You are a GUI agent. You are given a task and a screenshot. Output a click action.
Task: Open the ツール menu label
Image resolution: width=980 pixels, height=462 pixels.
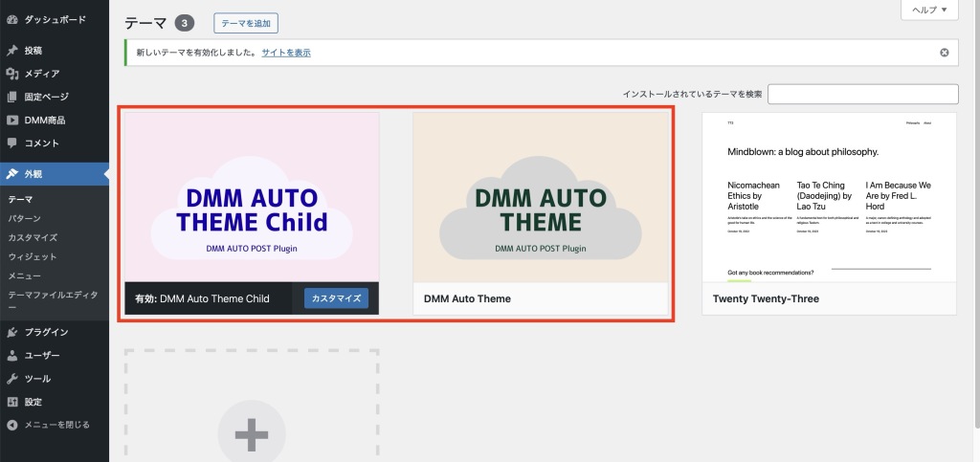click(x=37, y=379)
